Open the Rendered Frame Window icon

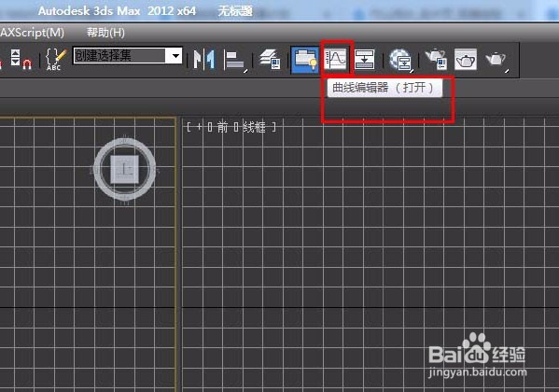click(x=466, y=60)
